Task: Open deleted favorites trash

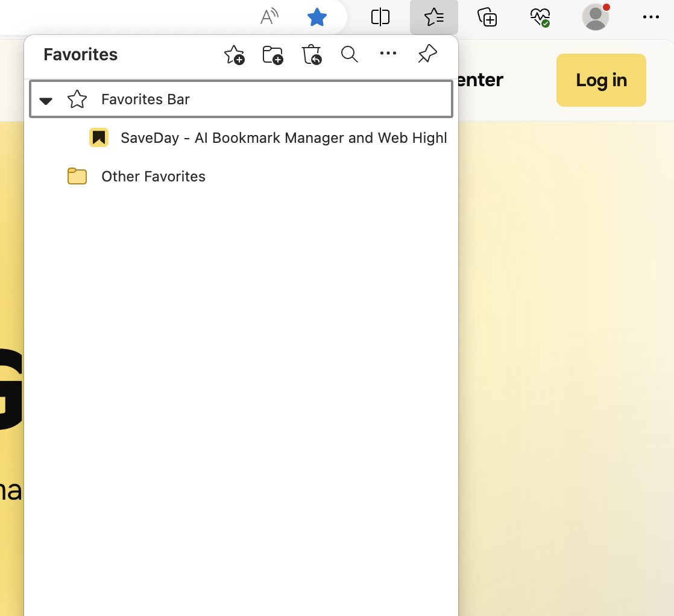Action: point(311,54)
